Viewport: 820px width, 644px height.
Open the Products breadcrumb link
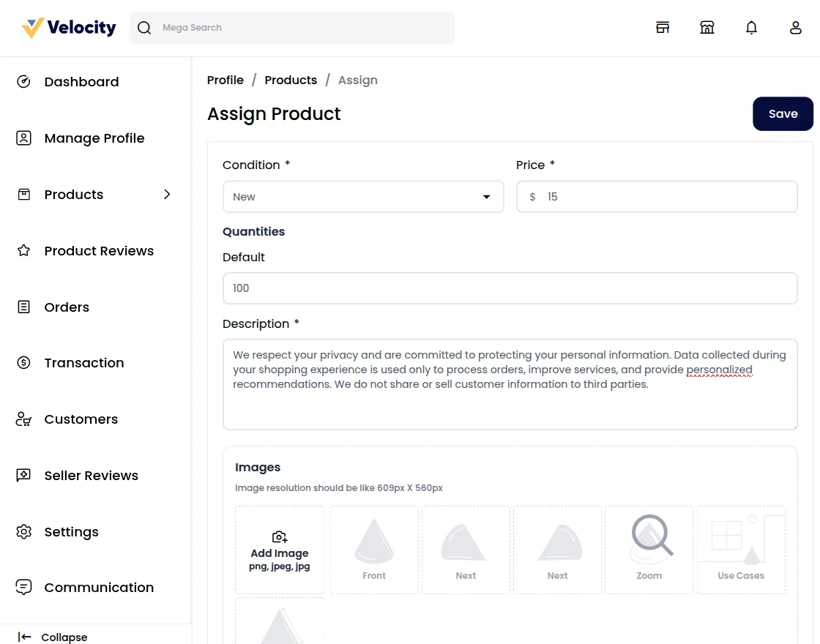291,80
